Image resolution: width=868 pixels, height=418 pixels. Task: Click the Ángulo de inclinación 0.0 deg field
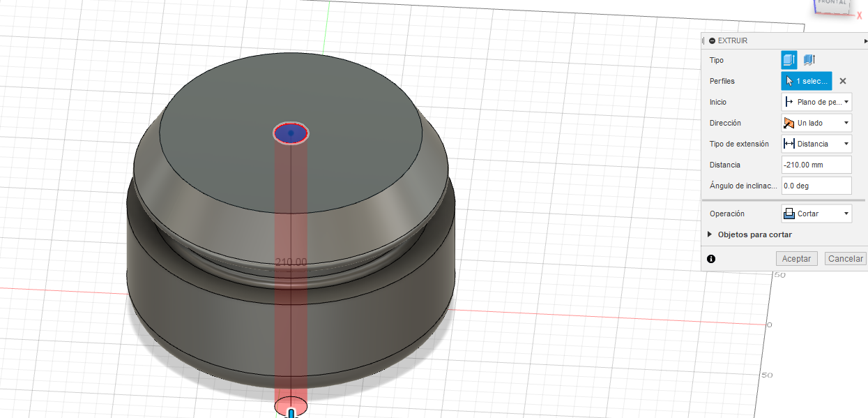(816, 186)
